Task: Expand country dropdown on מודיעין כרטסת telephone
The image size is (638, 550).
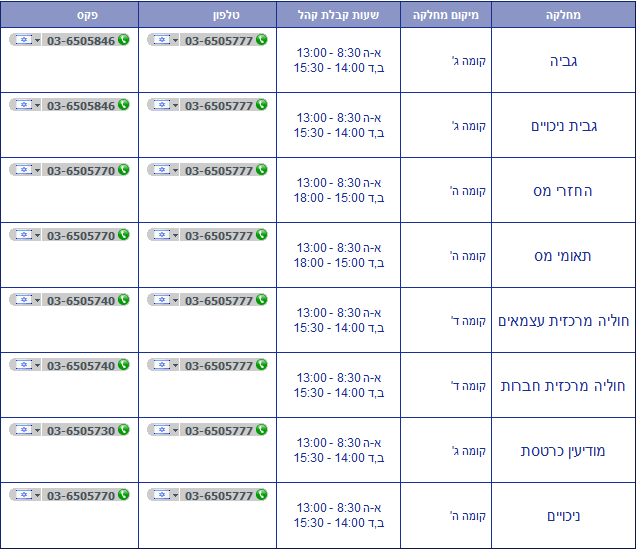Action: [x=176, y=430]
